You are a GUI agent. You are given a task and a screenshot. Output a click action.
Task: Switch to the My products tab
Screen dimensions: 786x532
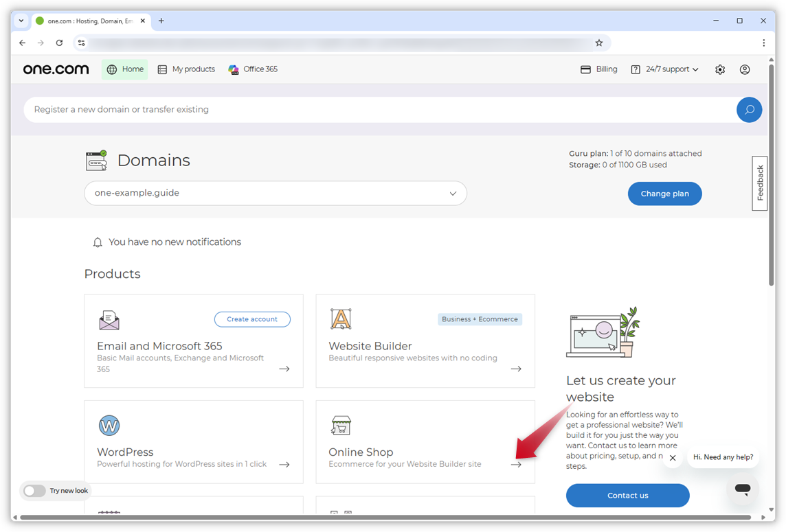pyautogui.click(x=186, y=69)
